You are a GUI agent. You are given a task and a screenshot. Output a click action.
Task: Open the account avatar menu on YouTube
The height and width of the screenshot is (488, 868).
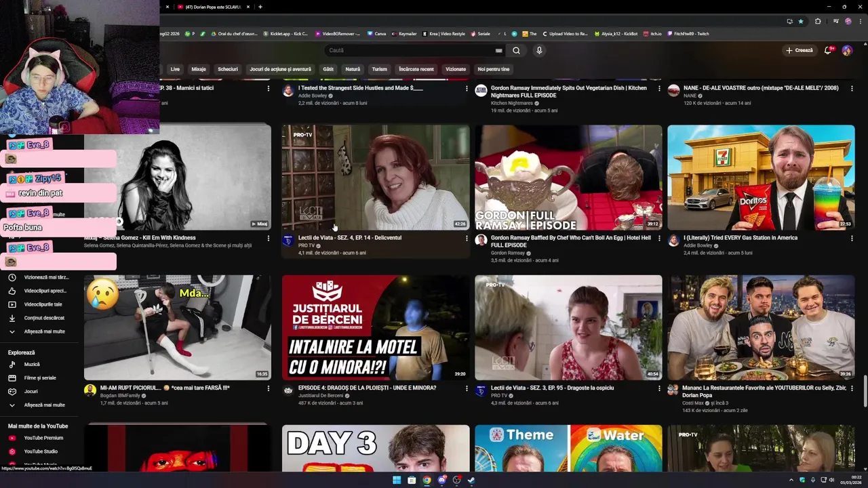847,50
